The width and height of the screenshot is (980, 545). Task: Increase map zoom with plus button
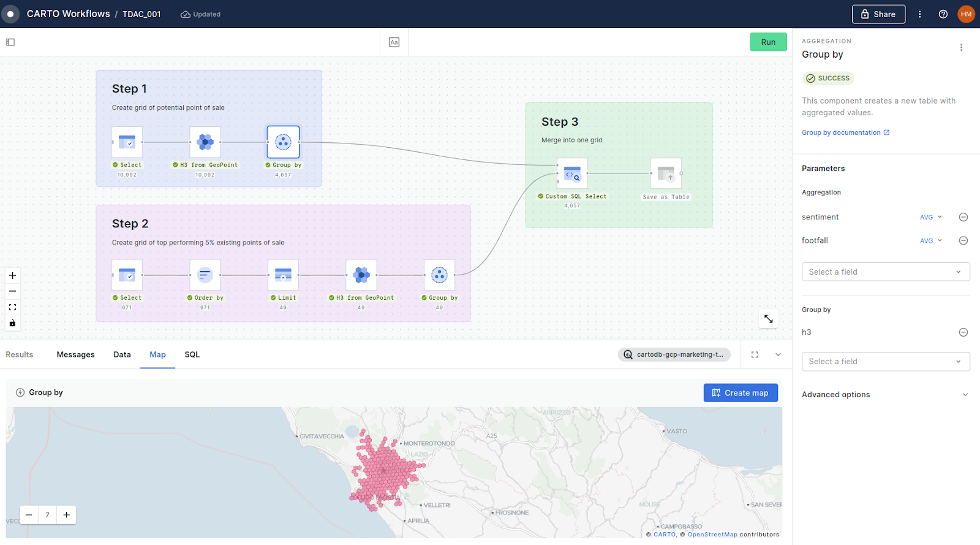pyautogui.click(x=67, y=515)
